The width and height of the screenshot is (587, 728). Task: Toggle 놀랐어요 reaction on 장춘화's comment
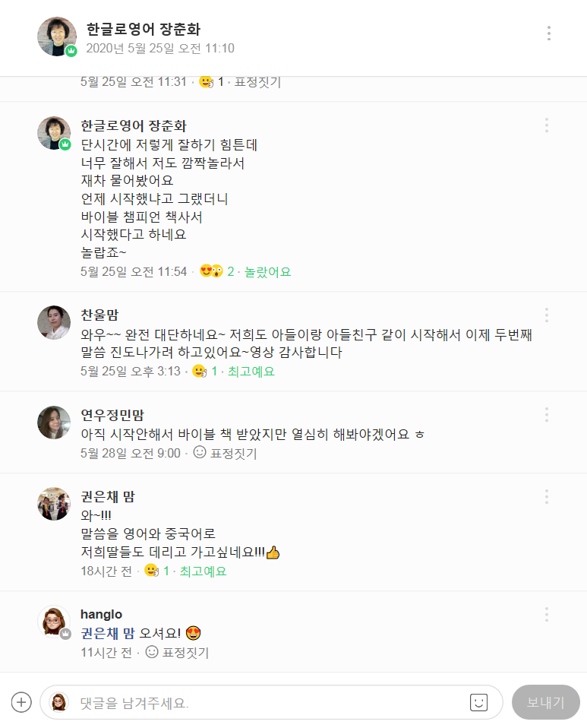pyautogui.click(x=267, y=271)
